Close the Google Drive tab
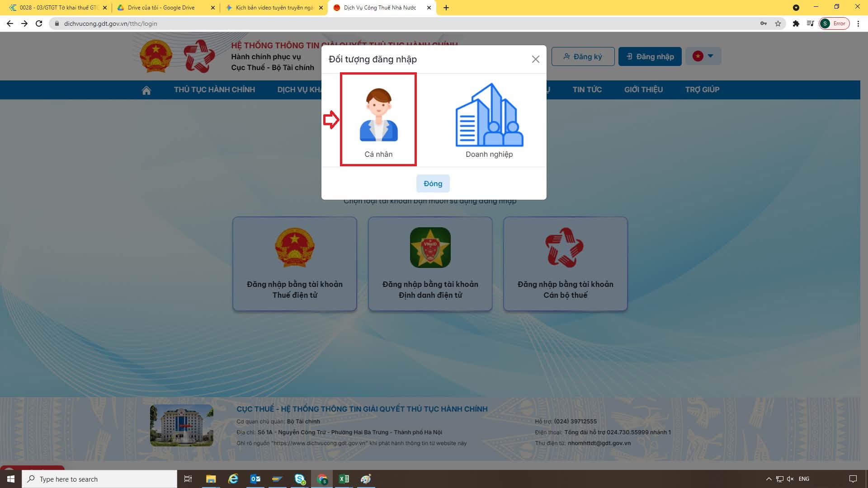The image size is (868, 488). point(213,8)
